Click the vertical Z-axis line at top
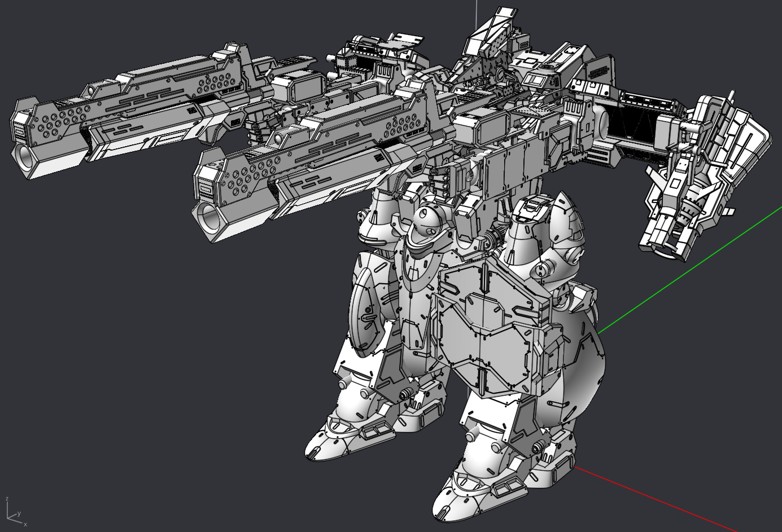The image size is (782, 532). pyautogui.click(x=477, y=12)
